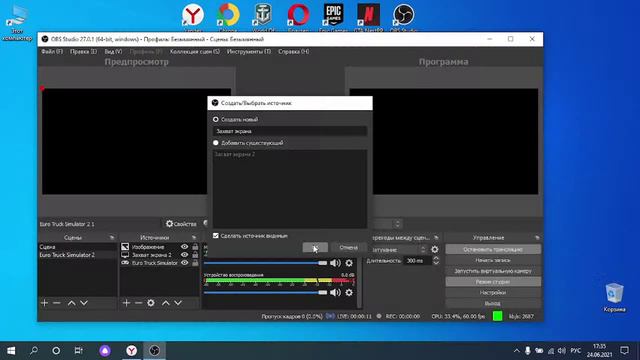640x360 pixels.
Task: Select Euro Truck Simulator 2 in Сцены list
Action: (77, 255)
